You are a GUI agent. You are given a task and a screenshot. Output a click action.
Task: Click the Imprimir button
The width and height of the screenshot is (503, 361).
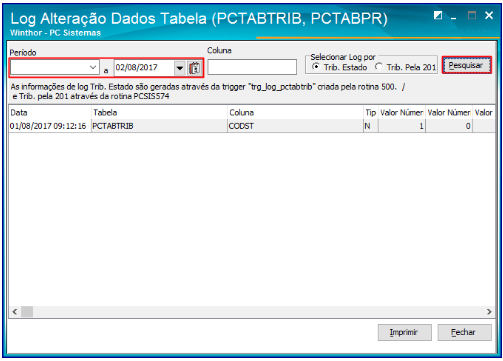tap(404, 332)
